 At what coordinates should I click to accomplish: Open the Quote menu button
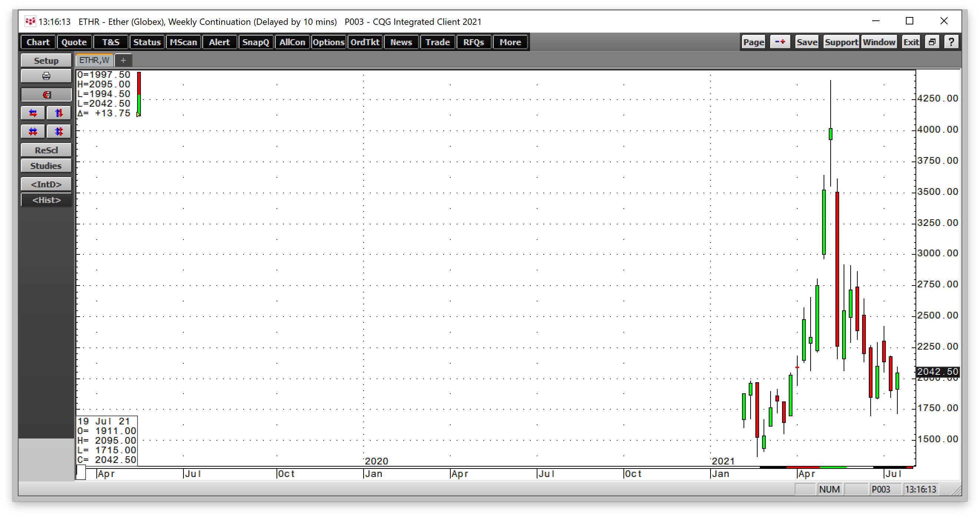pyautogui.click(x=74, y=42)
